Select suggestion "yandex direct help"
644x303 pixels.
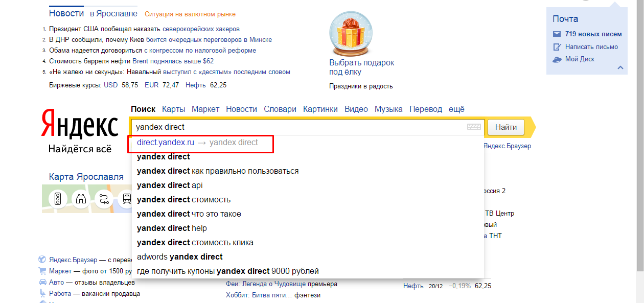(308, 228)
